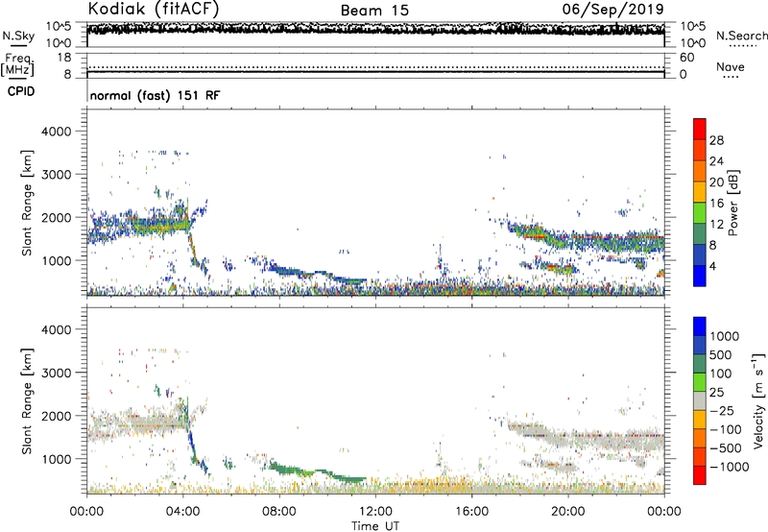Image resolution: width=768 pixels, height=532 pixels.
Task: Click the '24' value on the power color bar
Action: (716, 161)
